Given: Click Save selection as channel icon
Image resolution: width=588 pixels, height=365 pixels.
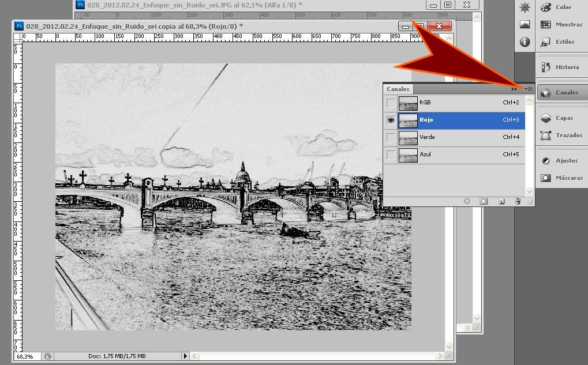Looking at the screenshot, I should pyautogui.click(x=484, y=201).
